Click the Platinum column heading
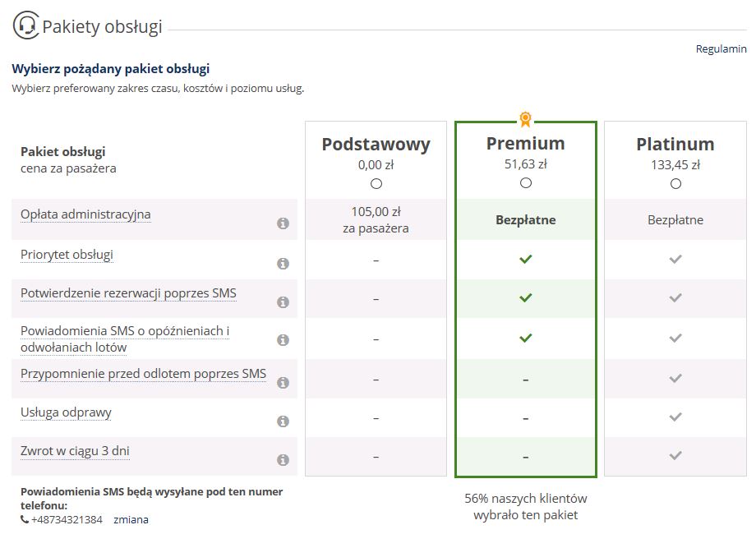Image resolution: width=756 pixels, height=548 pixels. tap(675, 144)
